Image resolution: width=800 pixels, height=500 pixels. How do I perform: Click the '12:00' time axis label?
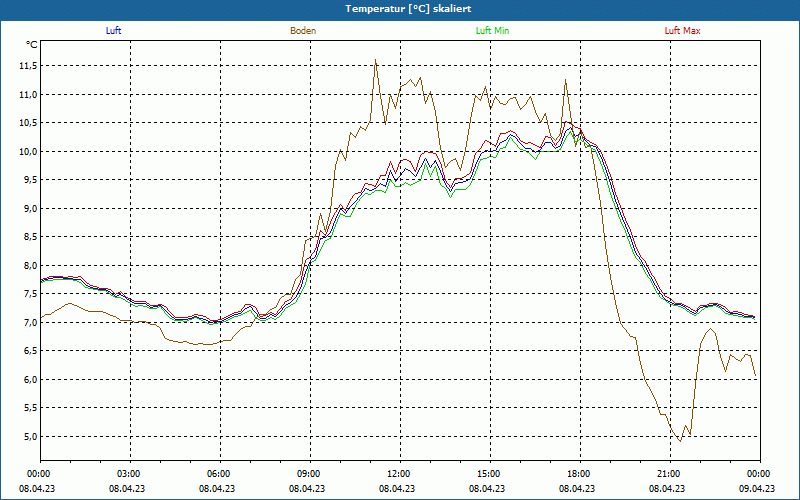pyautogui.click(x=400, y=474)
